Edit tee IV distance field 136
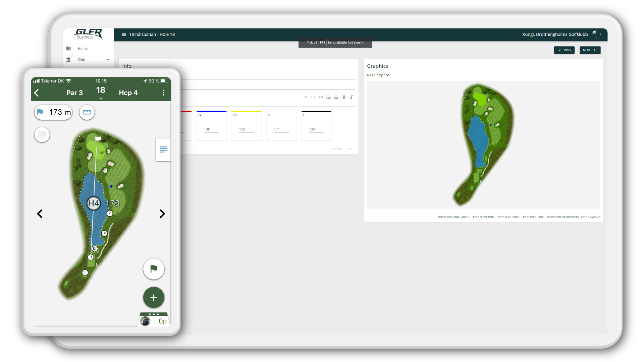 click(211, 129)
